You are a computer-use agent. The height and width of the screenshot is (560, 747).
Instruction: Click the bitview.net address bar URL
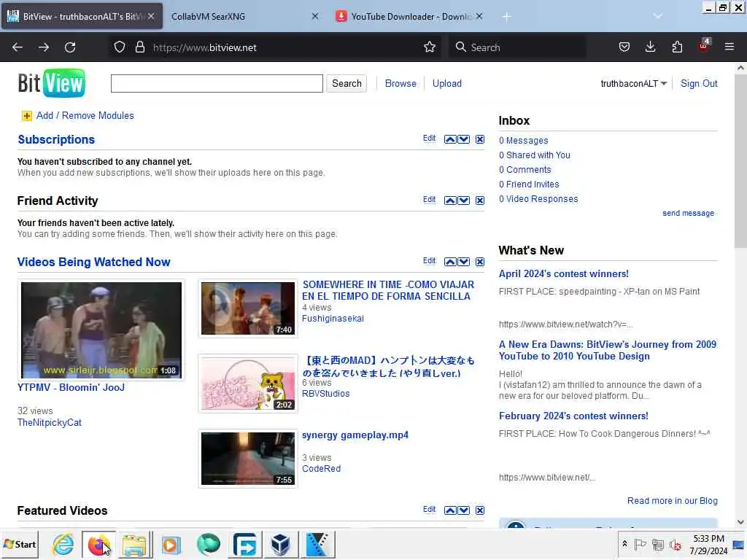coord(205,47)
